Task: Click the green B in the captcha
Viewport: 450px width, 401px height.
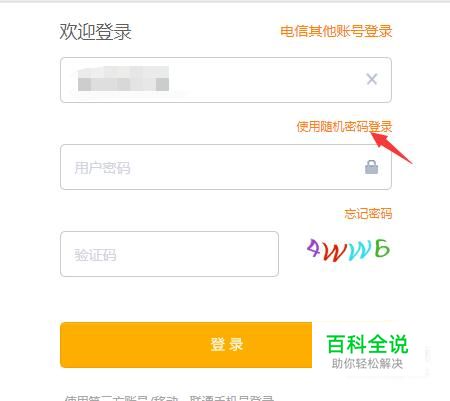Action: point(382,248)
